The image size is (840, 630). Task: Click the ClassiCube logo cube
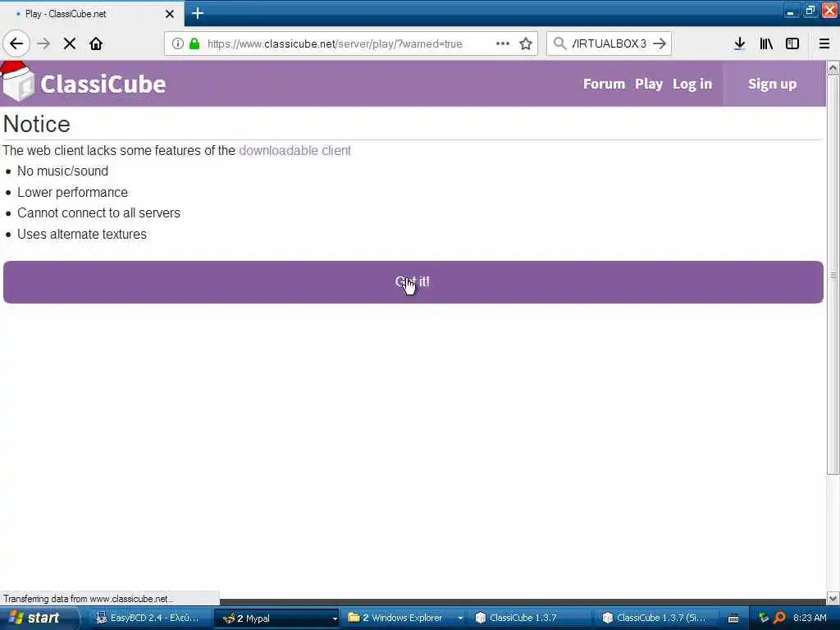click(x=17, y=81)
